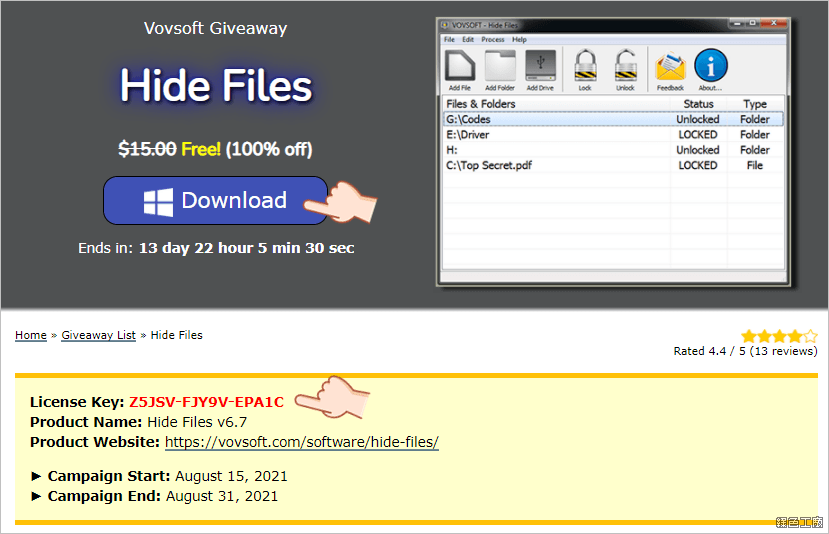Screen dimensions: 829x534
Task: Select the C:\Top Secret.pdf row
Action: pos(613,165)
